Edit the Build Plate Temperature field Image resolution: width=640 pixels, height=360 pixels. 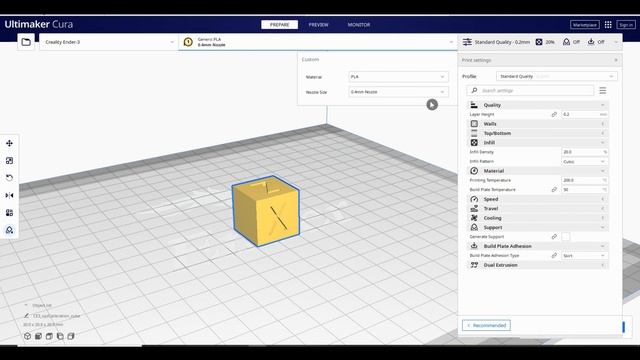[x=584, y=190]
